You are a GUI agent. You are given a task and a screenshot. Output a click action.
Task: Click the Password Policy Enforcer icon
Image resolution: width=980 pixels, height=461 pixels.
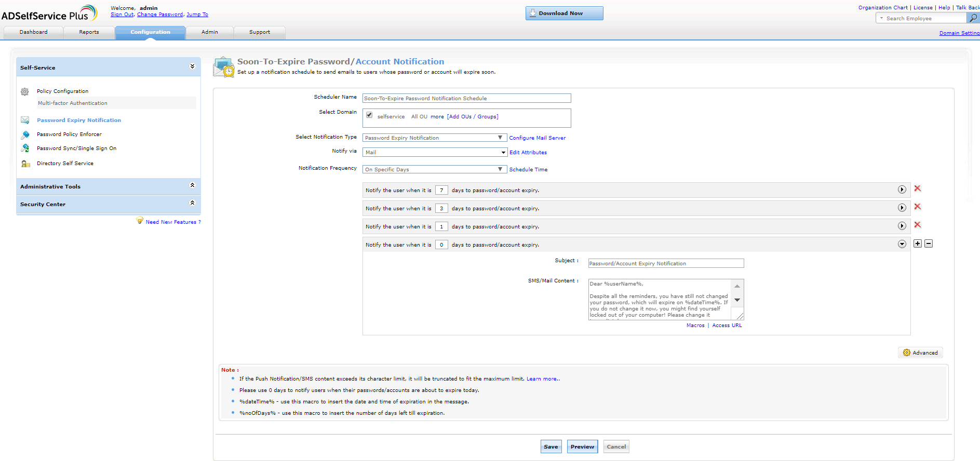[25, 134]
